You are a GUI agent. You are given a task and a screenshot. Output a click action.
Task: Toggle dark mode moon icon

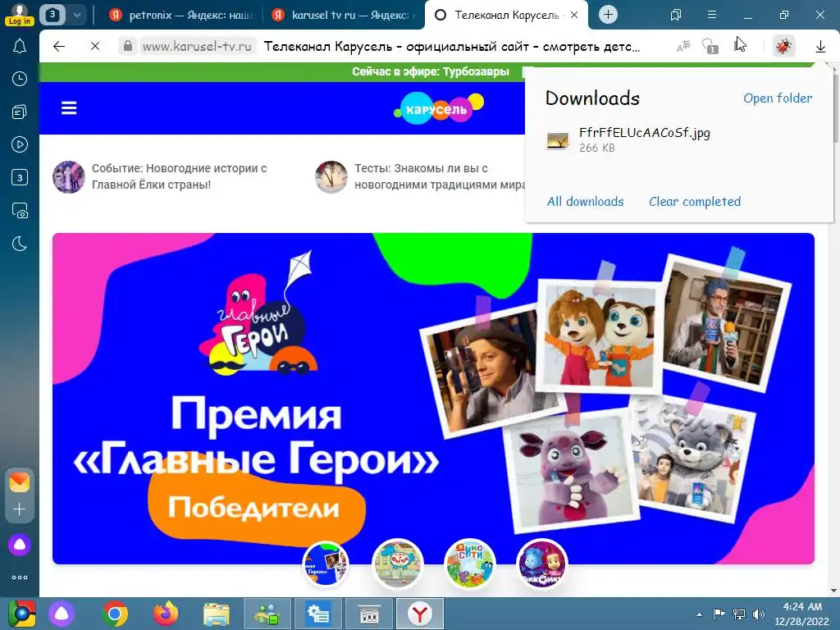[20, 244]
